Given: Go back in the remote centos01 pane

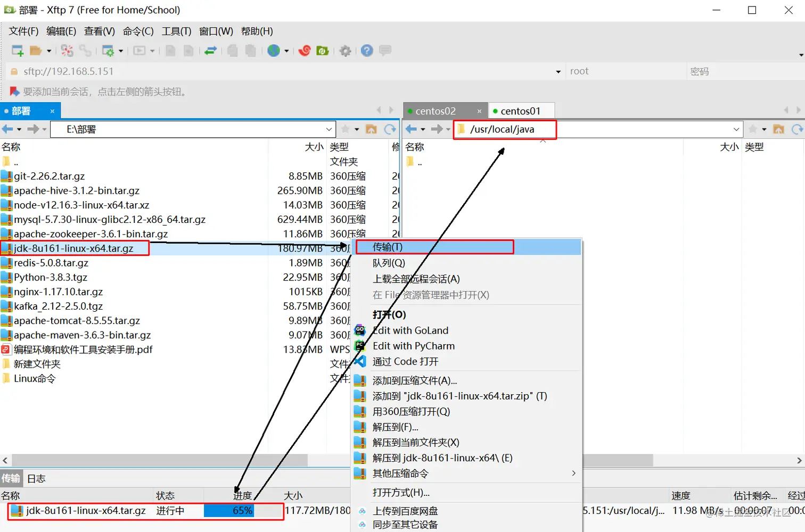Looking at the screenshot, I should coord(412,129).
